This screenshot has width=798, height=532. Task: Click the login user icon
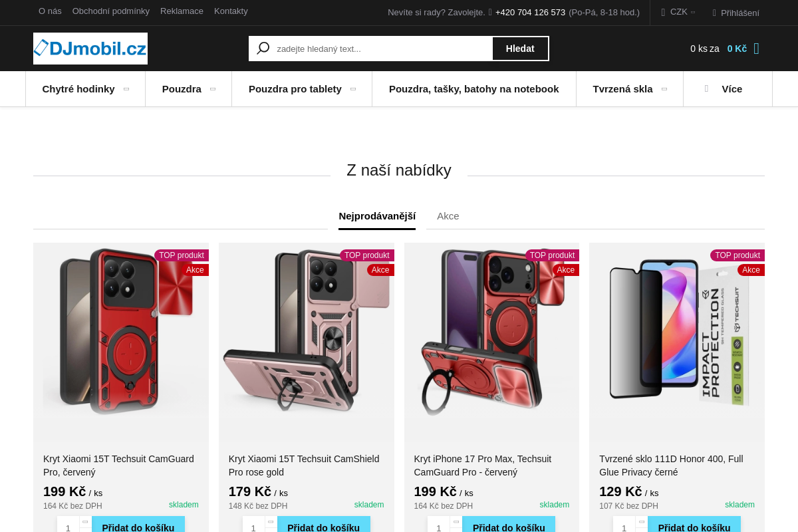click(x=714, y=13)
